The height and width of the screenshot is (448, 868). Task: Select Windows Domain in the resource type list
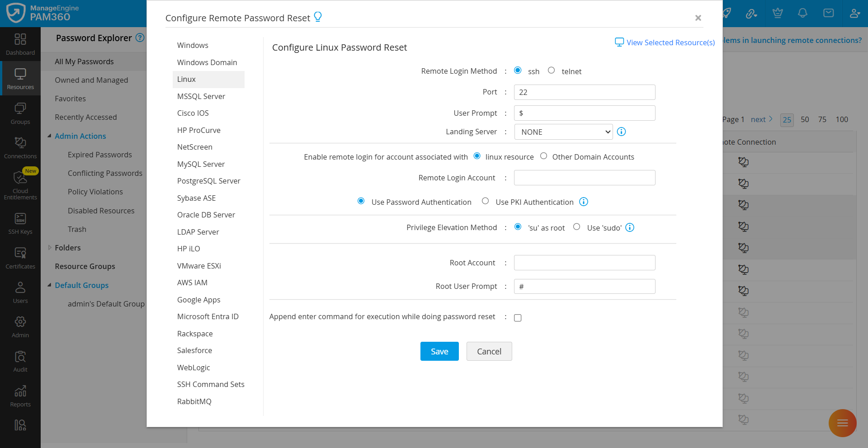(207, 62)
